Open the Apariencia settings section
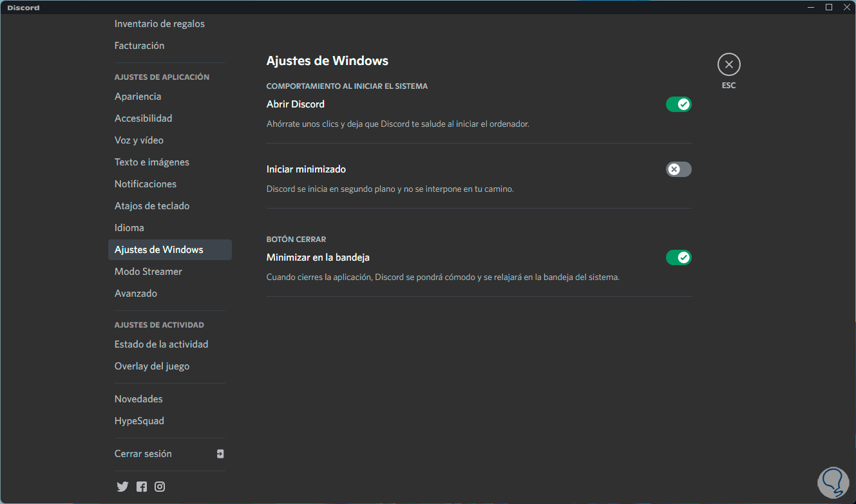The height and width of the screenshot is (504, 856). coord(138,97)
